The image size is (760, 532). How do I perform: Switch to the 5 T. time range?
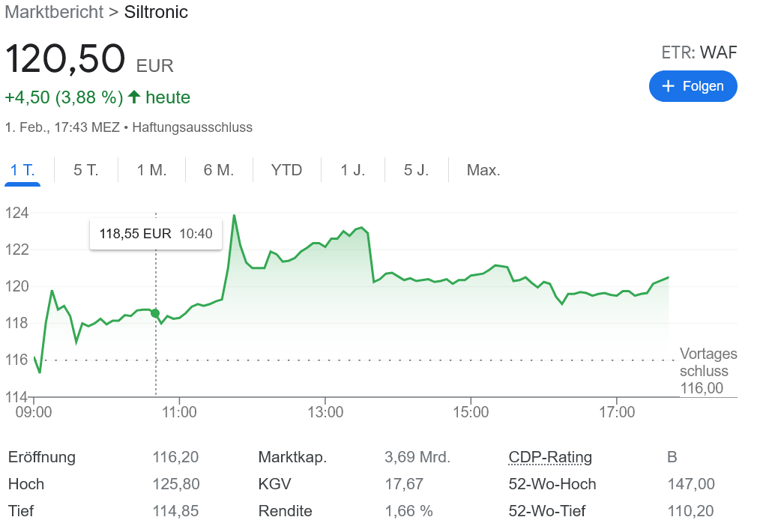coord(85,170)
